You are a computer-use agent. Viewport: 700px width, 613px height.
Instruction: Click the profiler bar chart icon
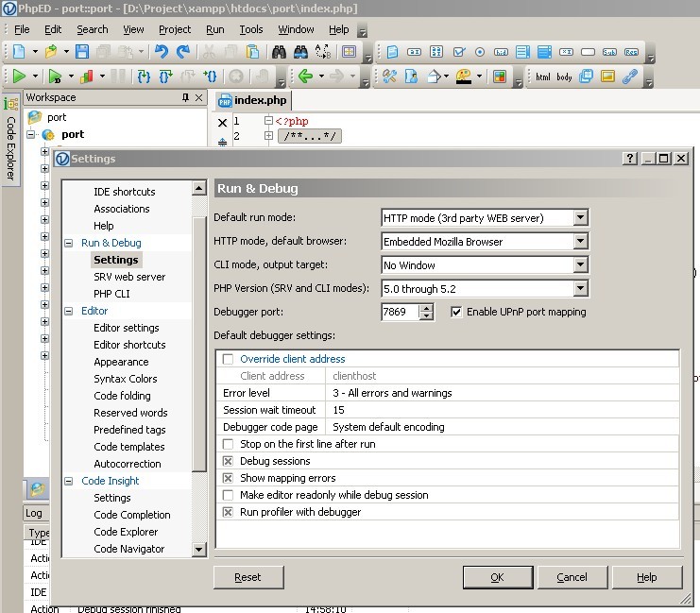point(87,77)
